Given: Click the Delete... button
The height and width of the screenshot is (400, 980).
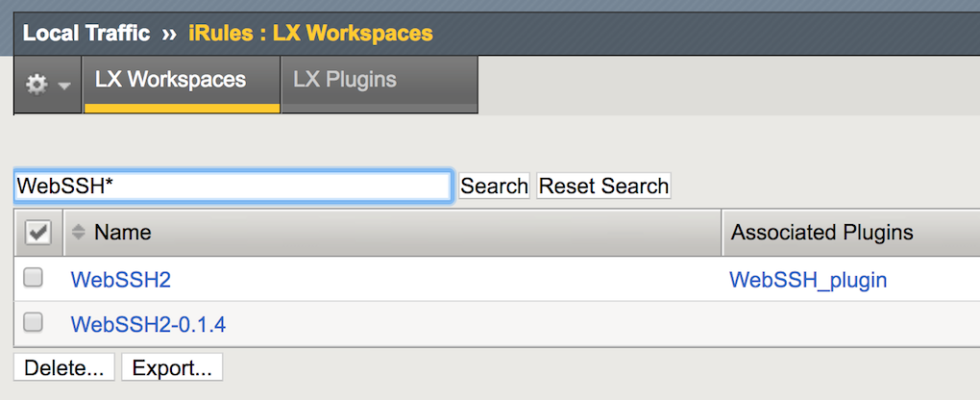Looking at the screenshot, I should point(64,367).
